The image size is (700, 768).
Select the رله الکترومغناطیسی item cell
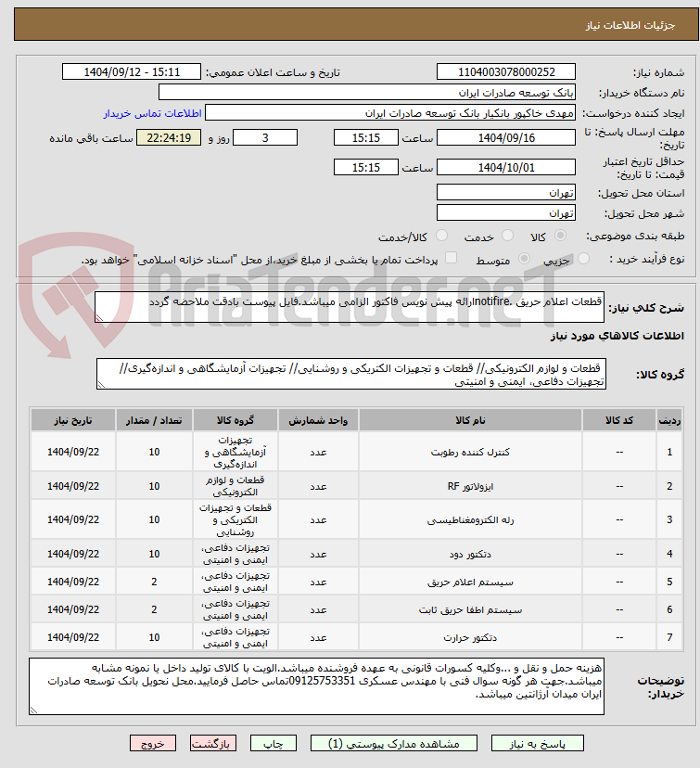[470, 519]
